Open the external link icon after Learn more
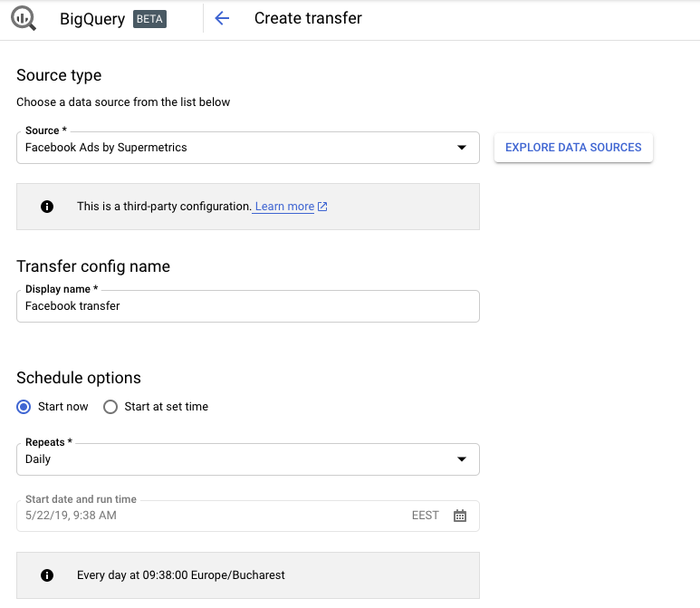Viewport: 700px width, 608px height. point(322,207)
